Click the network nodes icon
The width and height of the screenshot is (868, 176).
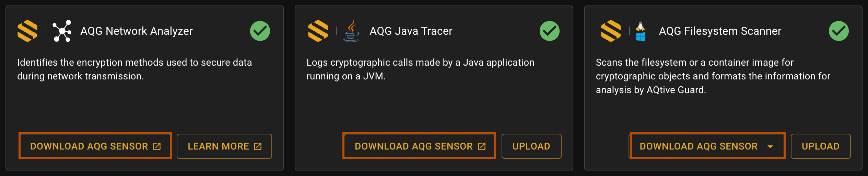tap(62, 31)
